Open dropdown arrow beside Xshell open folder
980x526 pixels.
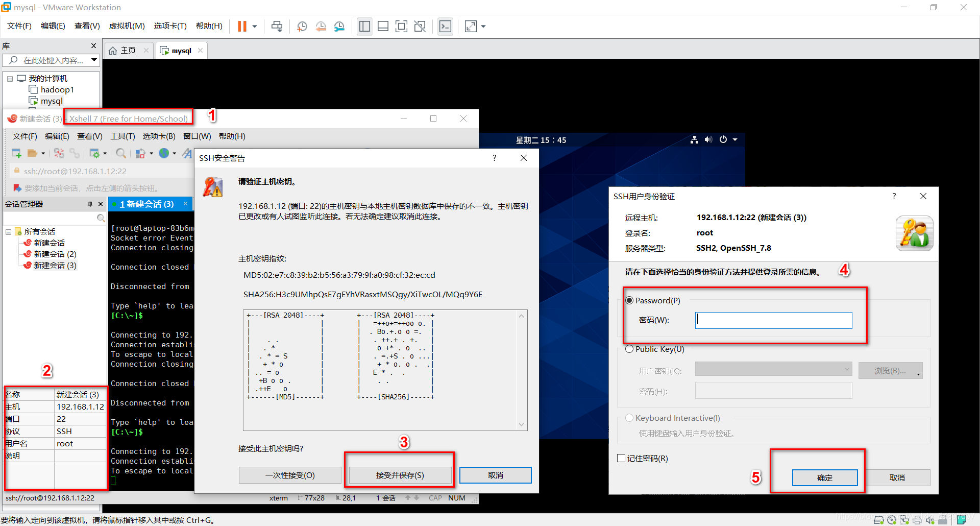pyautogui.click(x=43, y=153)
